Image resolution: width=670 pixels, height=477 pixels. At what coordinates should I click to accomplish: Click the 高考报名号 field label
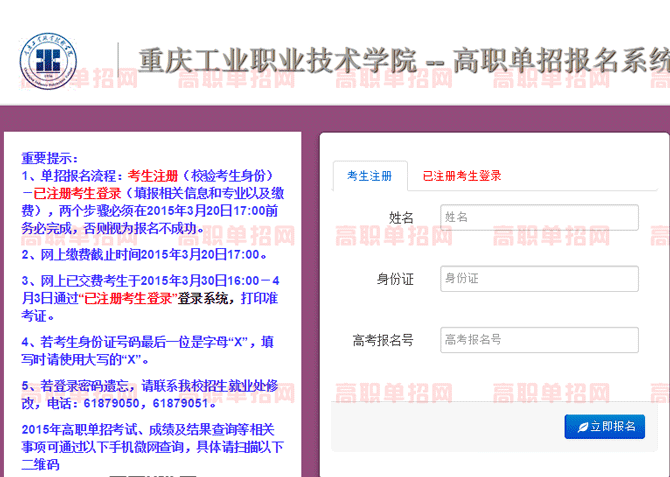[383, 341]
